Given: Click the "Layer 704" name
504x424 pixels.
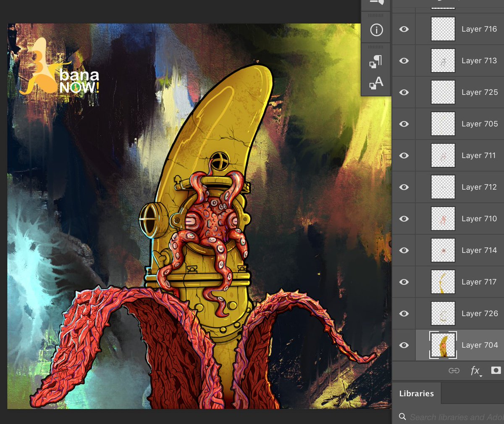Looking at the screenshot, I should [x=480, y=345].
